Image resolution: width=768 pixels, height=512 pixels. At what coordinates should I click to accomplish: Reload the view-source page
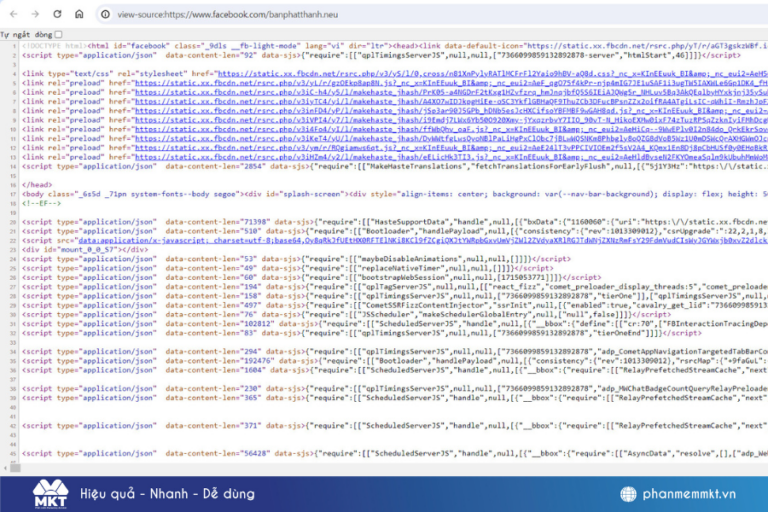[58, 15]
